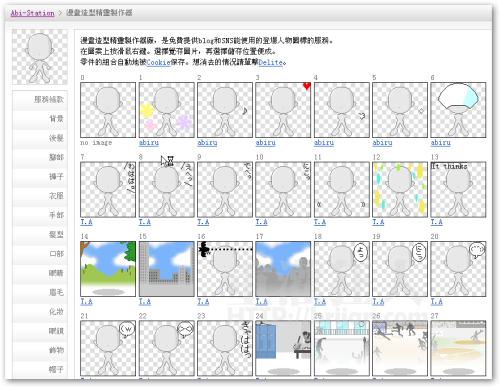Choose background 8 thumbnail under the cursor
Image resolution: width=500 pixels, height=387 pixels.
click(167, 190)
